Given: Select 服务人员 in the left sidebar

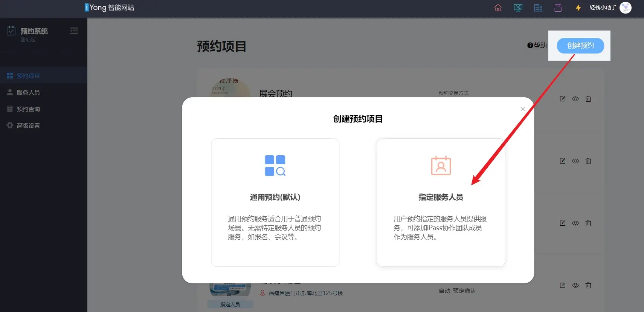Looking at the screenshot, I should 28,92.
